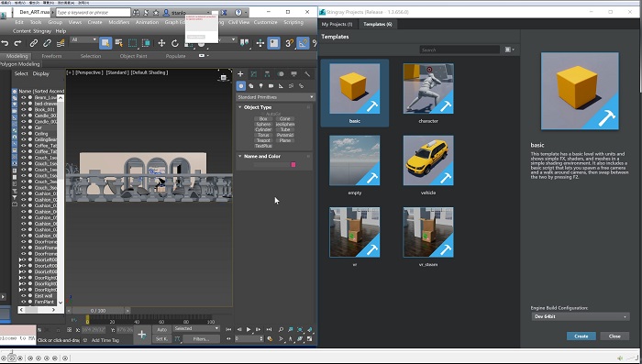Hide the Book_001 object via eye icon

tap(23, 110)
